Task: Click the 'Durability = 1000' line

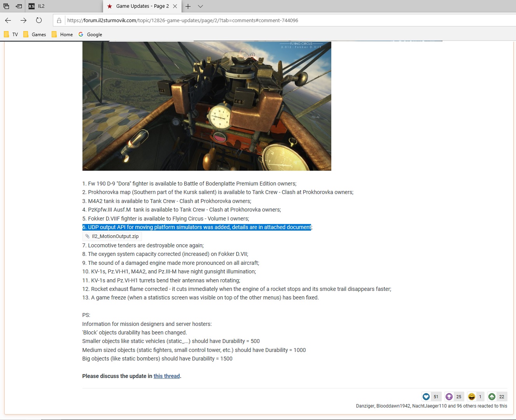Action: [x=194, y=350]
